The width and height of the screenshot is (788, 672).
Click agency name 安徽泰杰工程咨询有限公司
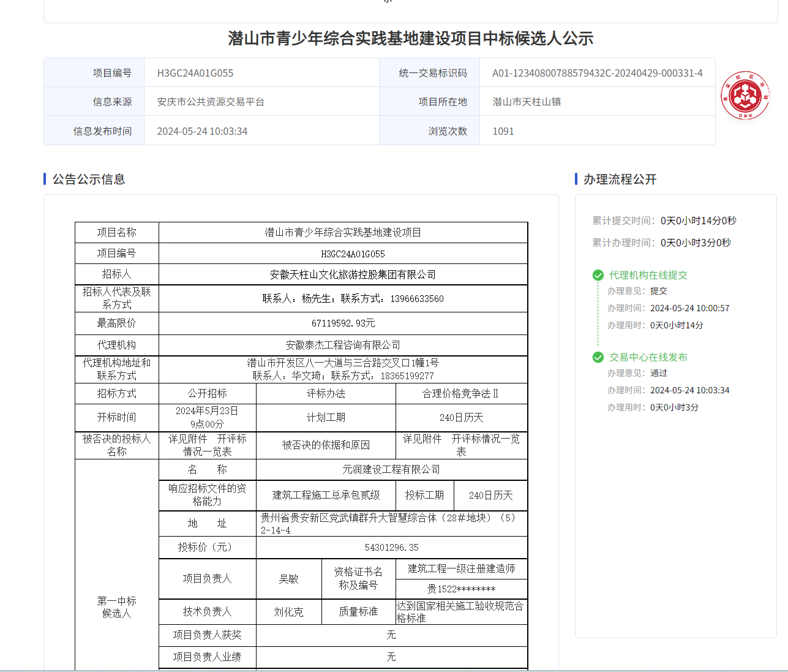343,345
